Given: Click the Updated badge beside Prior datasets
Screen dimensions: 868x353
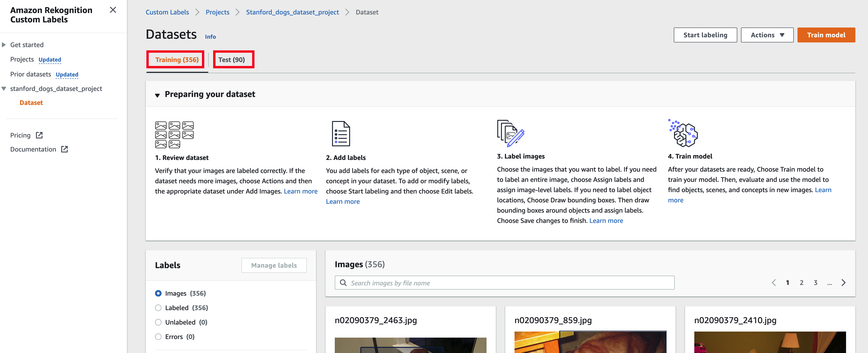Looking at the screenshot, I should 67,74.
